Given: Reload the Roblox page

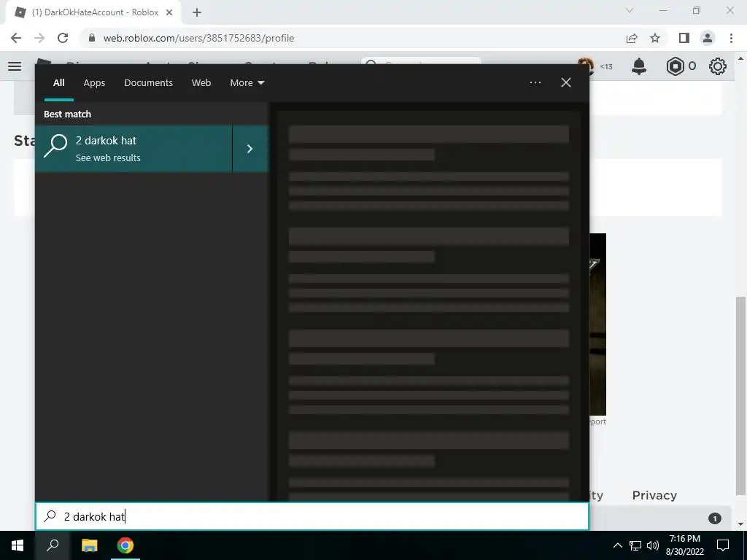Looking at the screenshot, I should [63, 38].
